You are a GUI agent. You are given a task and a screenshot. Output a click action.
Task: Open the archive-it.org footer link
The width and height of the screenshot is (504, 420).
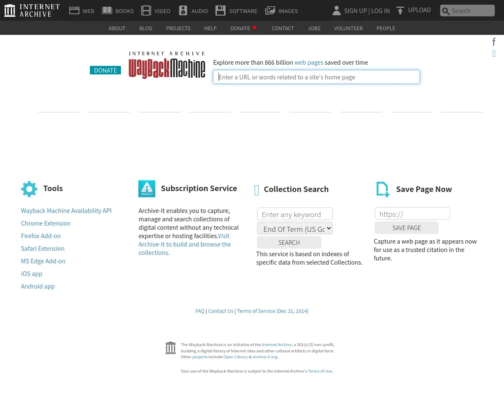[265, 357]
